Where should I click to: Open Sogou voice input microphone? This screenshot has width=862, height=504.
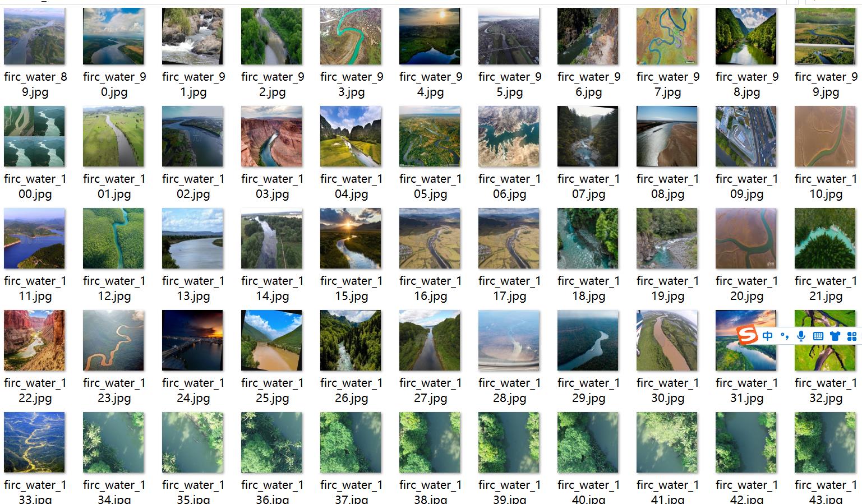(801, 336)
